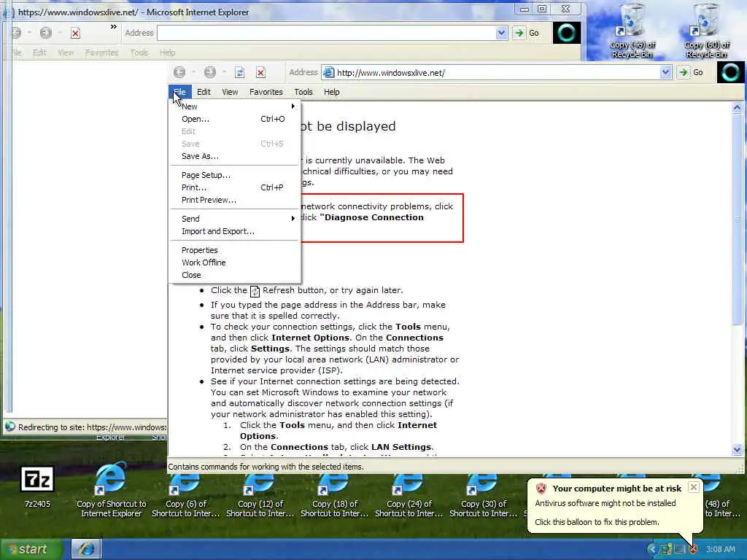Screen dimensions: 747x560
Task: Click throbber logo in front browser
Action: coord(730,72)
